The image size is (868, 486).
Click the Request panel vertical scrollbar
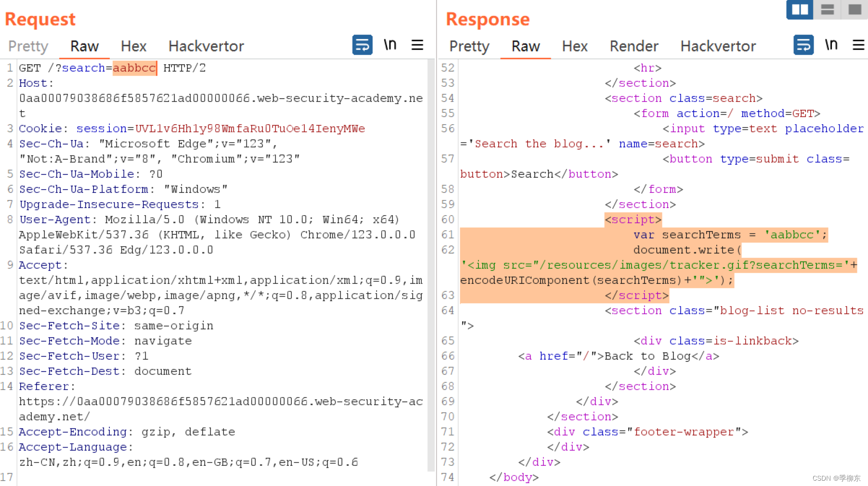pos(431,265)
